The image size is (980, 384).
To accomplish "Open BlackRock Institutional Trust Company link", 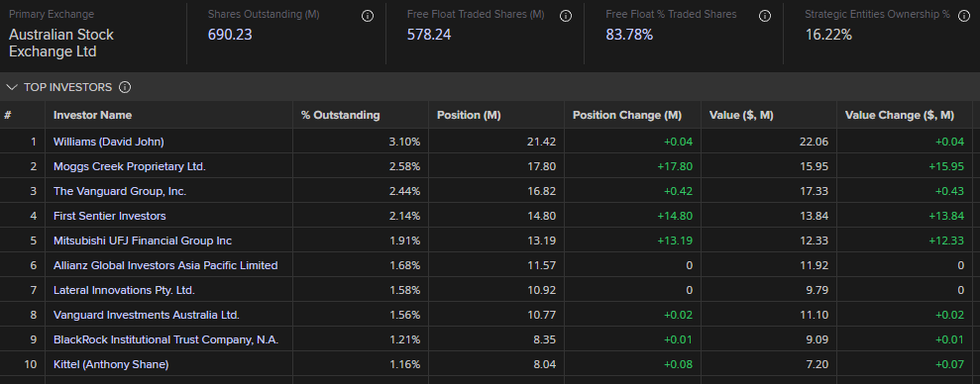I will pos(166,339).
